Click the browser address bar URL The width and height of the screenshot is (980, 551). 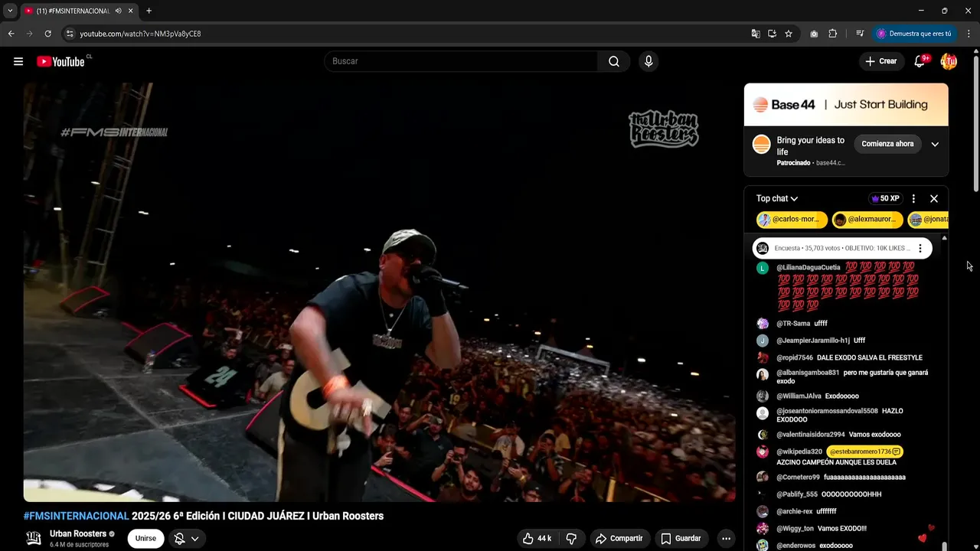pyautogui.click(x=140, y=34)
